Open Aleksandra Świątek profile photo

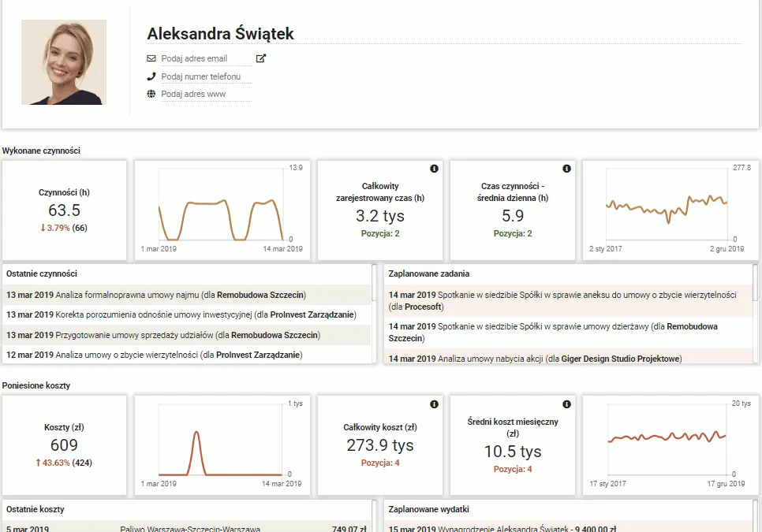[x=64, y=62]
